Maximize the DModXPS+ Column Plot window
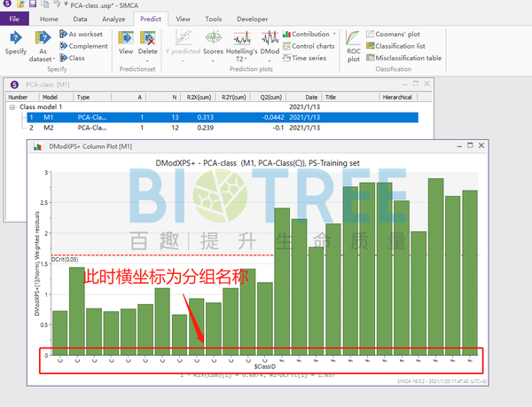The height and width of the screenshot is (407, 532). pos(470,145)
